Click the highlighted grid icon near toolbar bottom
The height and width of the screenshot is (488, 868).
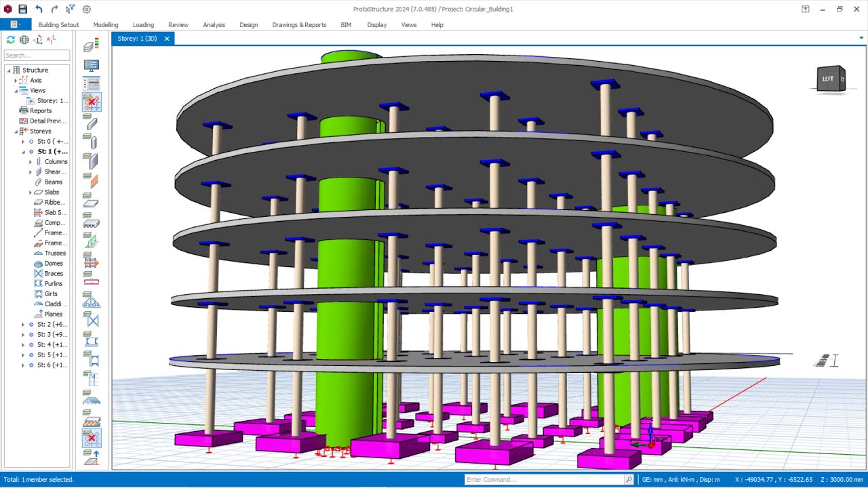click(x=92, y=437)
